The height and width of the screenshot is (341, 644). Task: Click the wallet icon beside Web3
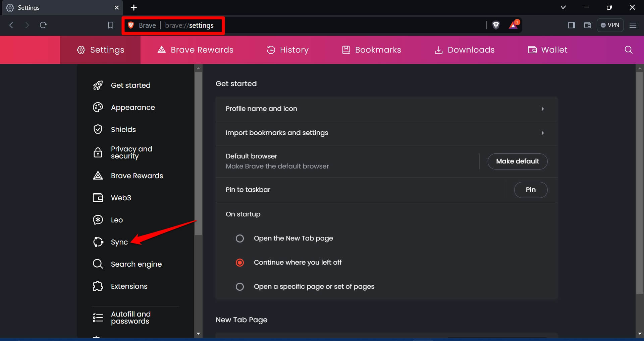[x=98, y=198]
